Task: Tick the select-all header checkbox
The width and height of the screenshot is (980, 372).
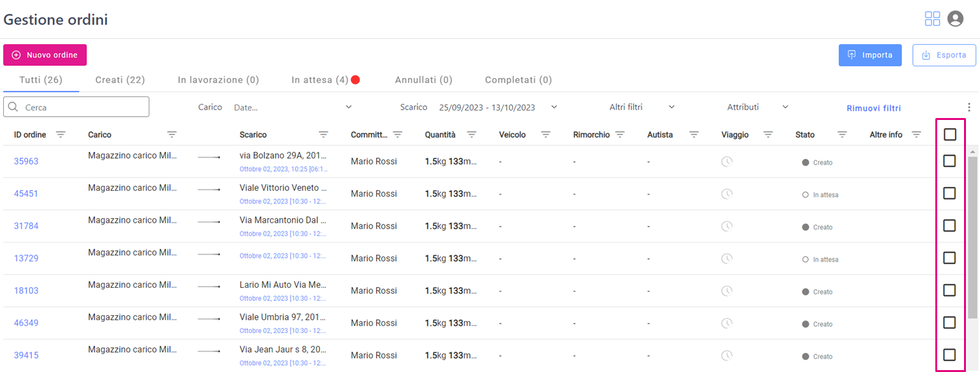Action: click(x=950, y=135)
